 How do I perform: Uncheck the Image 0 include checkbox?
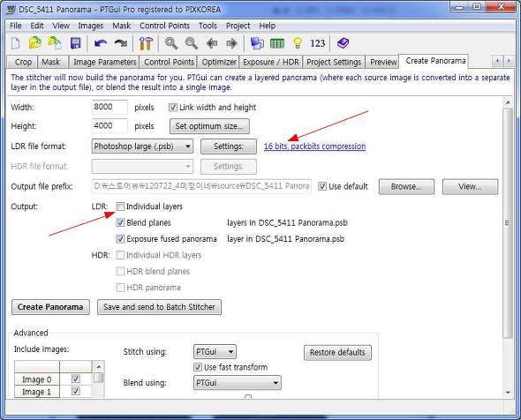pyautogui.click(x=76, y=379)
